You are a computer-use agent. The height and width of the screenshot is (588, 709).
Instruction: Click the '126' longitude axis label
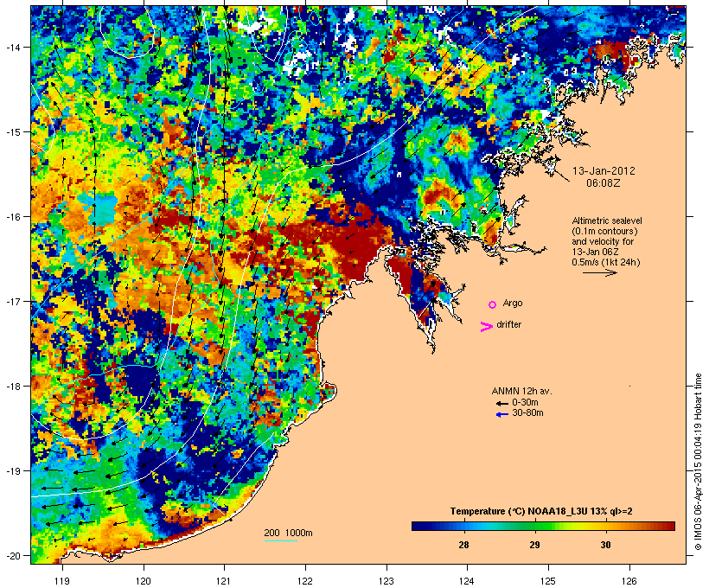point(629,581)
